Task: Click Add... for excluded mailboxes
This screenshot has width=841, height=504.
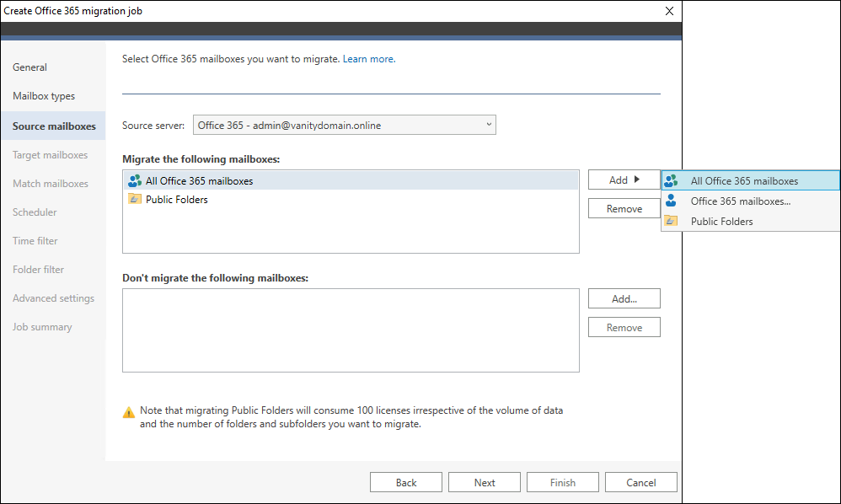Action: point(624,298)
